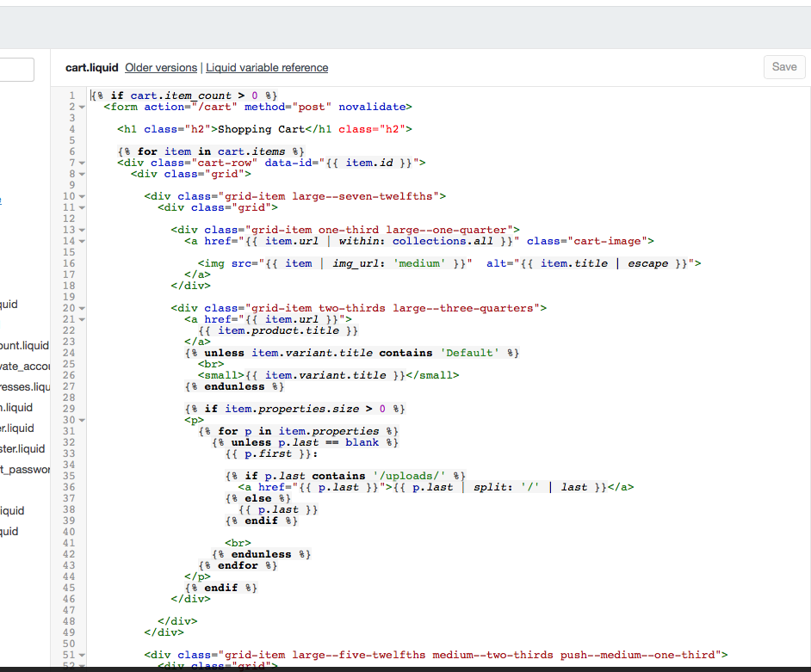Click the cart.liquid file title
811x672 pixels.
(x=91, y=68)
